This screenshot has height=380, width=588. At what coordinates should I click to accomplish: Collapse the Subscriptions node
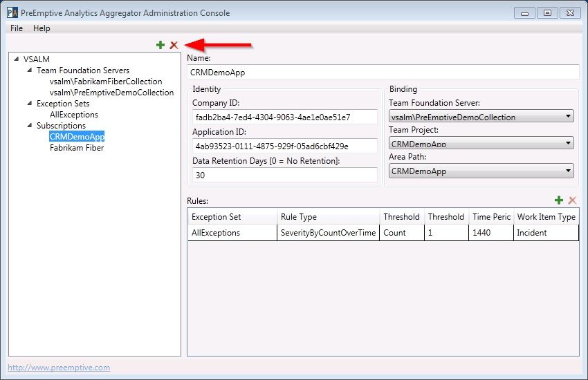[x=29, y=125]
